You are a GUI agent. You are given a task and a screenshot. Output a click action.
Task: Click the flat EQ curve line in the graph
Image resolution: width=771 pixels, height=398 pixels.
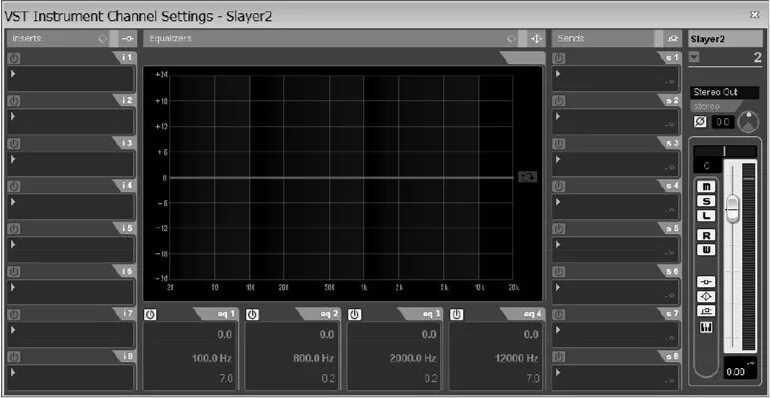[x=342, y=178]
